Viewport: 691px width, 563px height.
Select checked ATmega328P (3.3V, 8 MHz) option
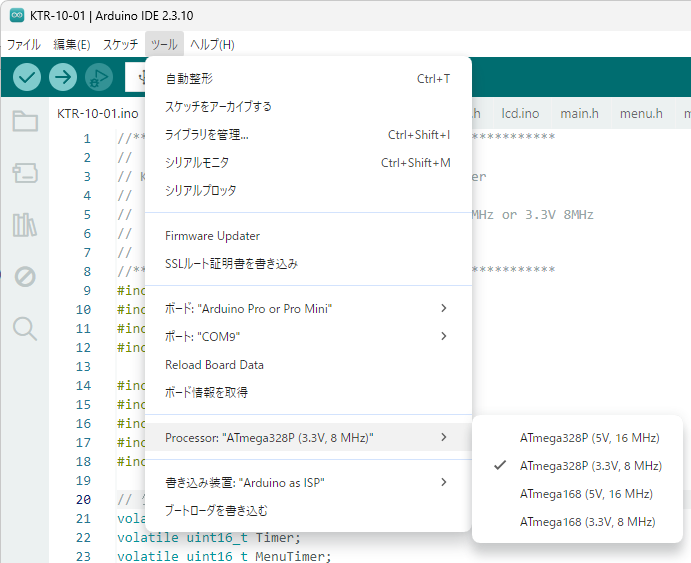coord(577,466)
